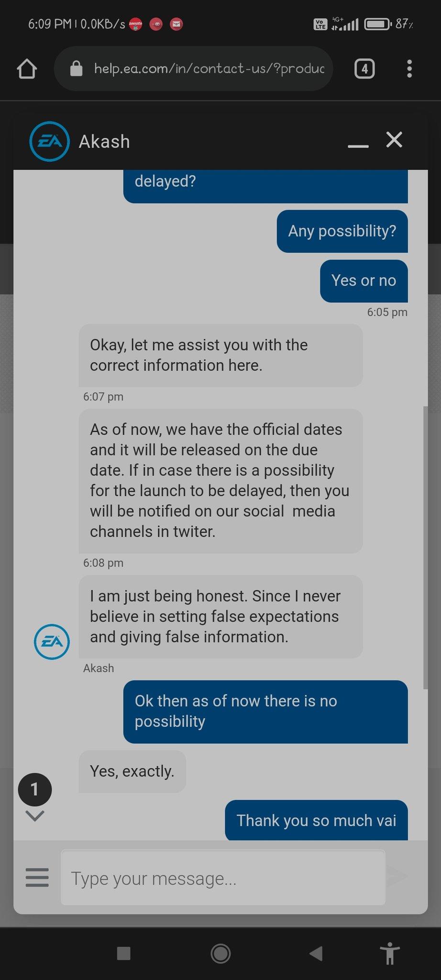The height and width of the screenshot is (980, 441).
Task: Focus the Type your message field
Action: point(223,878)
